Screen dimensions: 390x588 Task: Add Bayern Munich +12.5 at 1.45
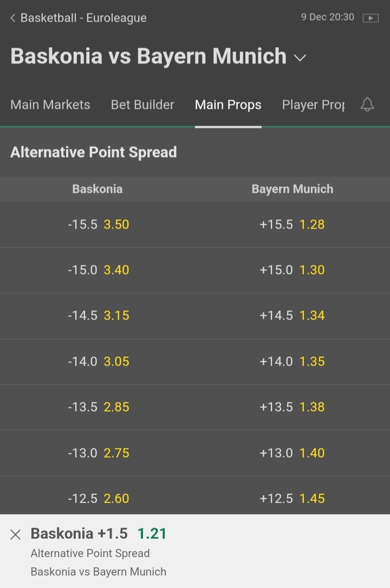292,498
